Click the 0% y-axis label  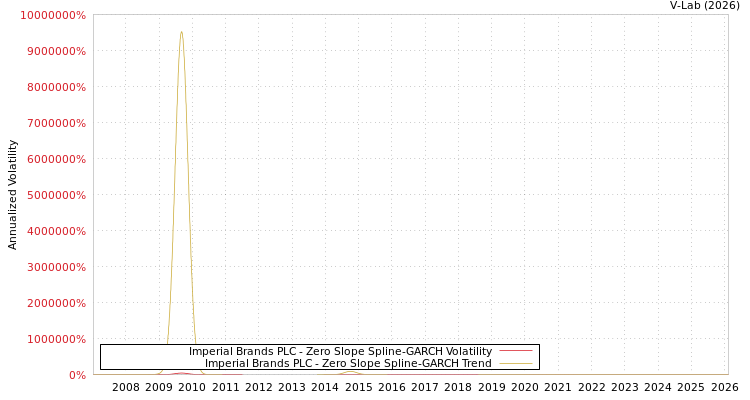pyautogui.click(x=77, y=375)
